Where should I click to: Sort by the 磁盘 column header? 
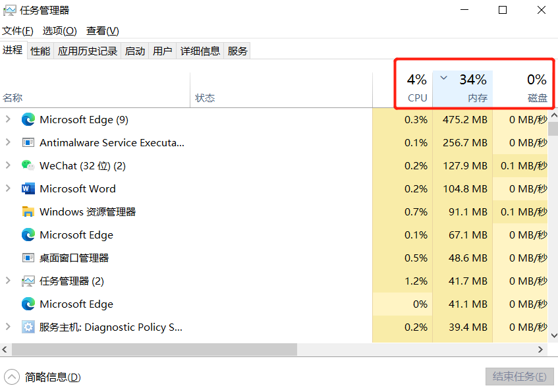click(521, 90)
